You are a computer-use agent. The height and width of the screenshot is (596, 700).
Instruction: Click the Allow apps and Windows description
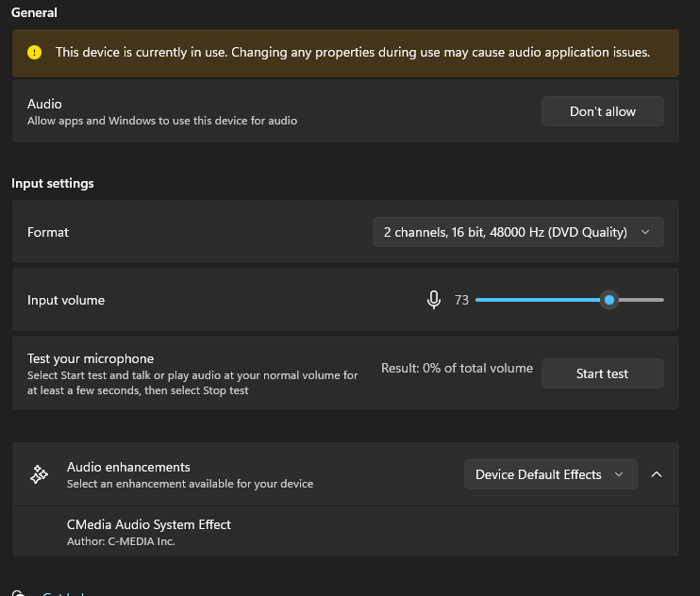pyautogui.click(x=162, y=121)
